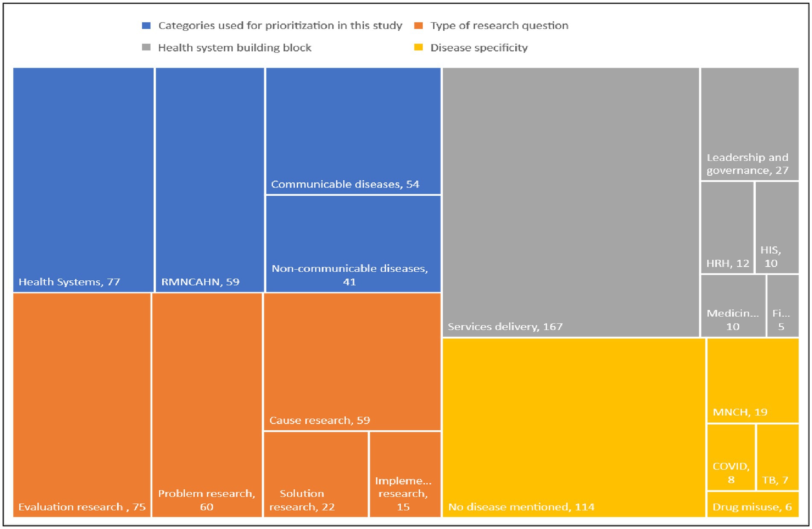This screenshot has height=529, width=812.
Task: Select the 'Impleme... research, 15' block
Action: (405, 474)
